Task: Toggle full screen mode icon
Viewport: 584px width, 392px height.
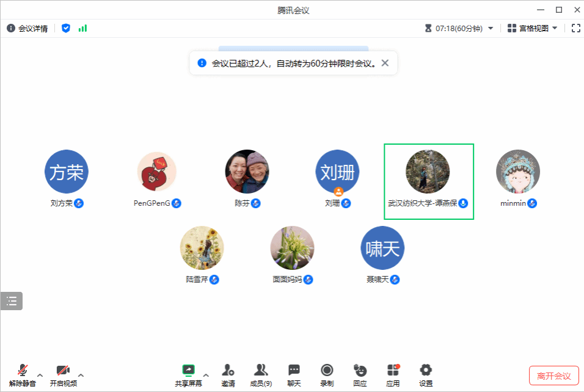Action: point(575,28)
